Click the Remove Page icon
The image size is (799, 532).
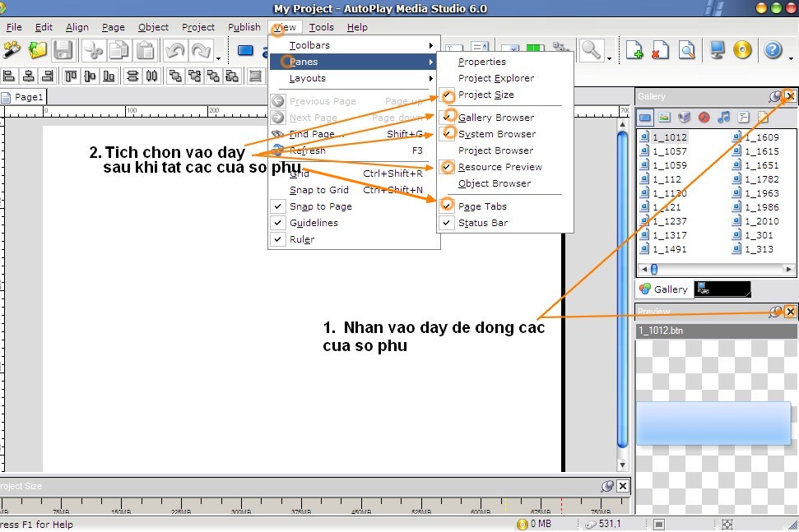(661, 50)
